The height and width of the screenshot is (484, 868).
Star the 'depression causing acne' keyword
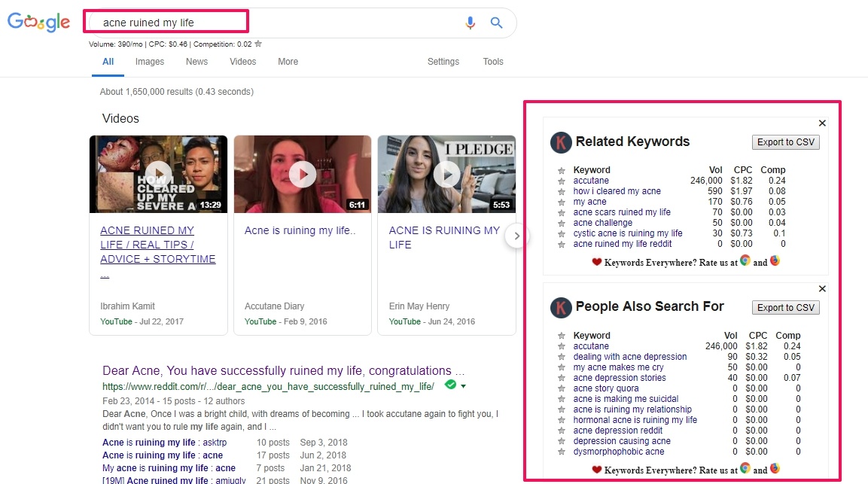[562, 441]
